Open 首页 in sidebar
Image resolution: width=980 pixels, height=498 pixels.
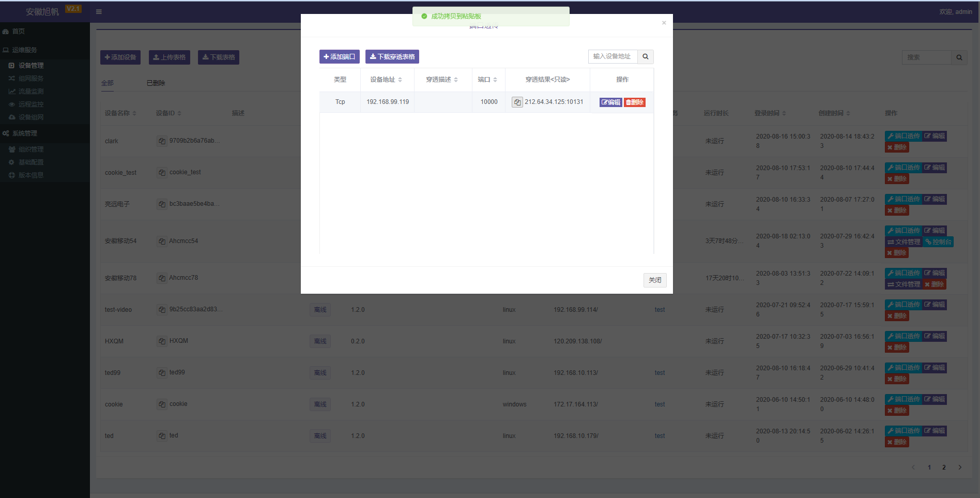tap(45, 32)
